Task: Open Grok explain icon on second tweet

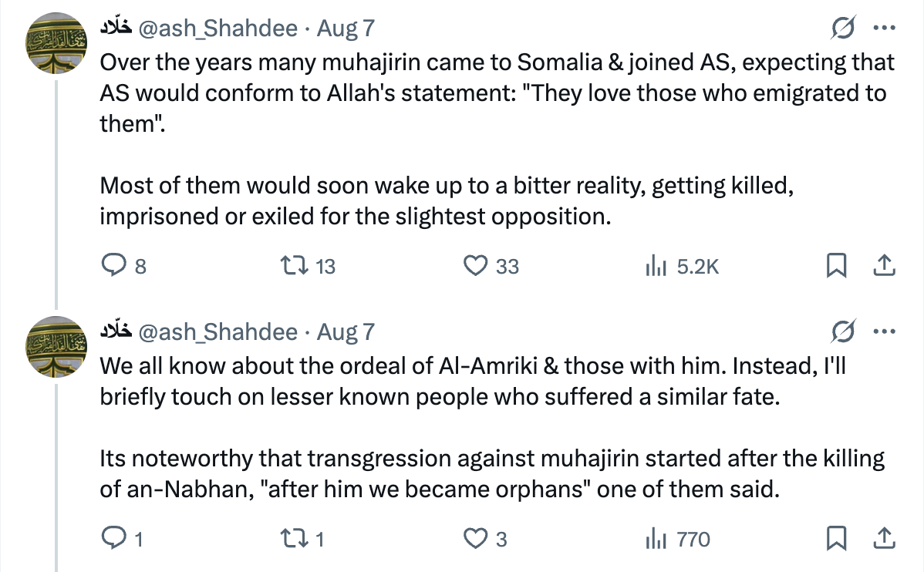Action: coord(843,331)
